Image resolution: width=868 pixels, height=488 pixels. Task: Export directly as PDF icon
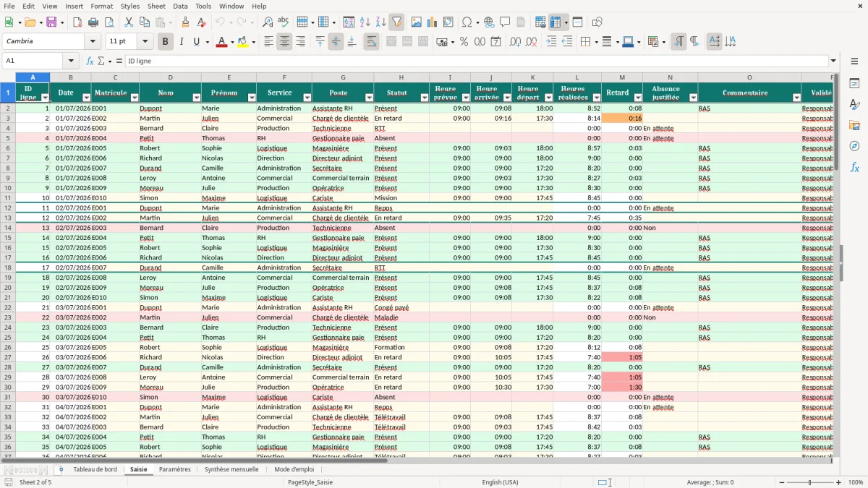click(x=77, y=22)
